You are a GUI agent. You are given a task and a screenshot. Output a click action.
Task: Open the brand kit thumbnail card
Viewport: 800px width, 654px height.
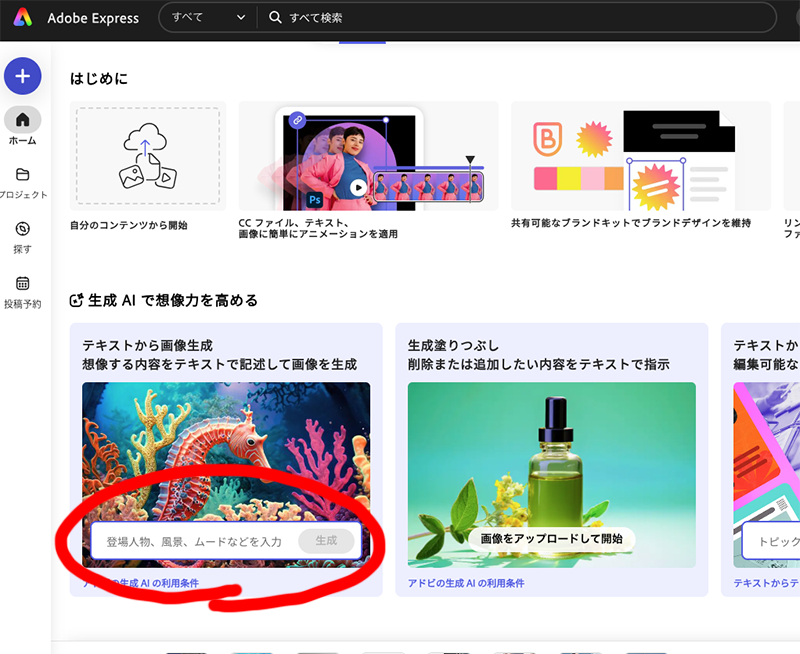(640, 155)
